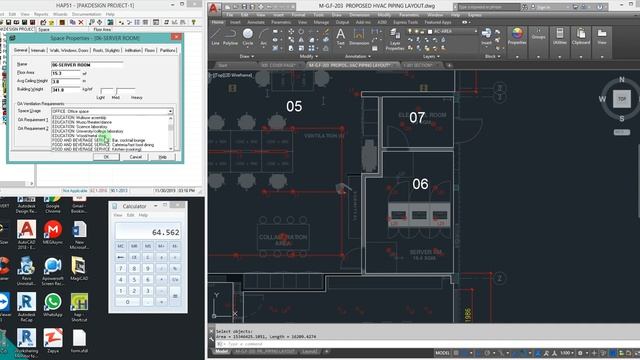Choose the Dimension annotation tool

[359, 36]
